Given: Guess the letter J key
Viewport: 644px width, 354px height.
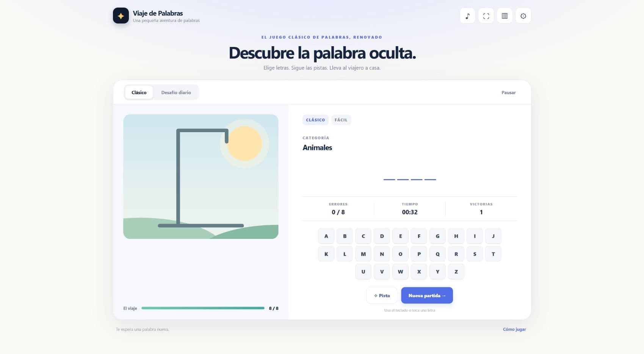Looking at the screenshot, I should (493, 236).
